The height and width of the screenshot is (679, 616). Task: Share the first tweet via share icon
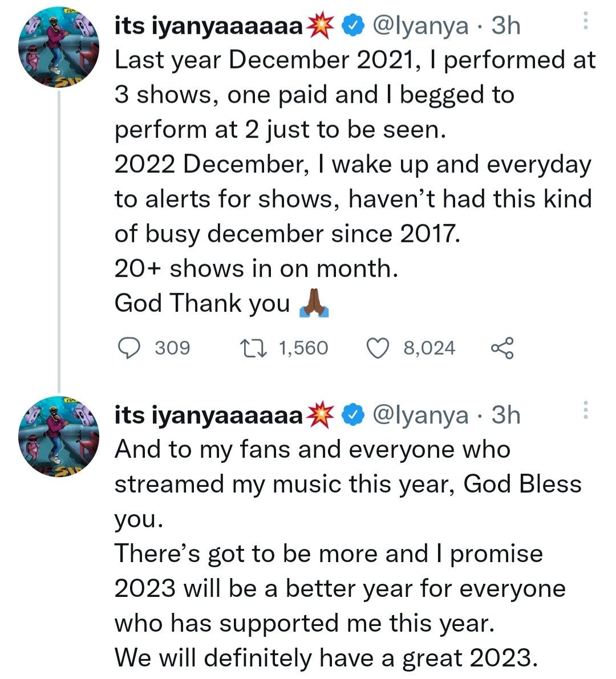pyautogui.click(x=502, y=347)
